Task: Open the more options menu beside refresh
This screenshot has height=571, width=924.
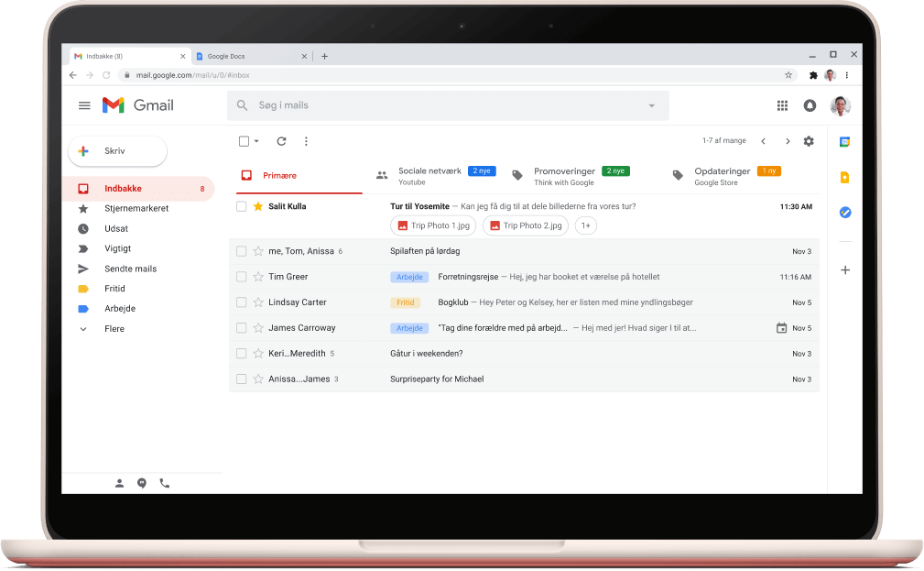Action: coord(306,141)
